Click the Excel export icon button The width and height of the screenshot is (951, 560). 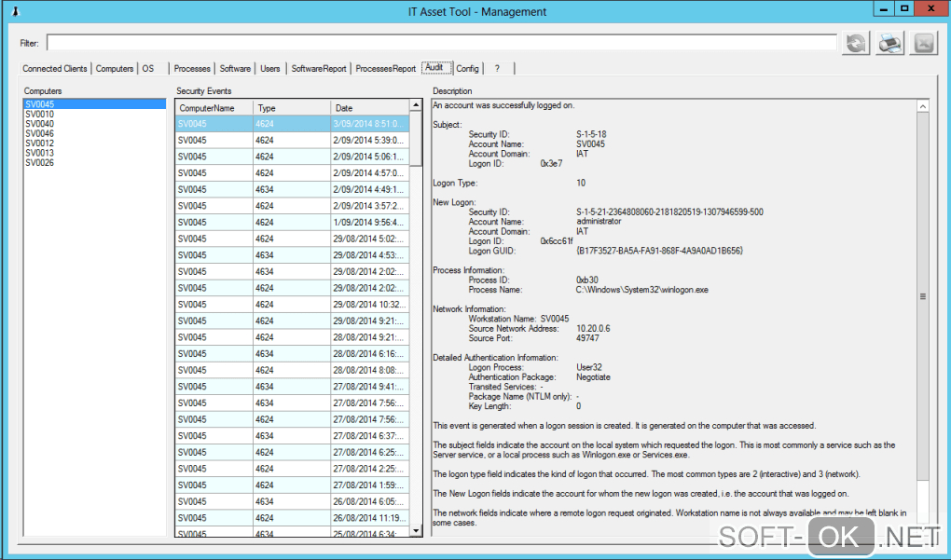click(923, 43)
